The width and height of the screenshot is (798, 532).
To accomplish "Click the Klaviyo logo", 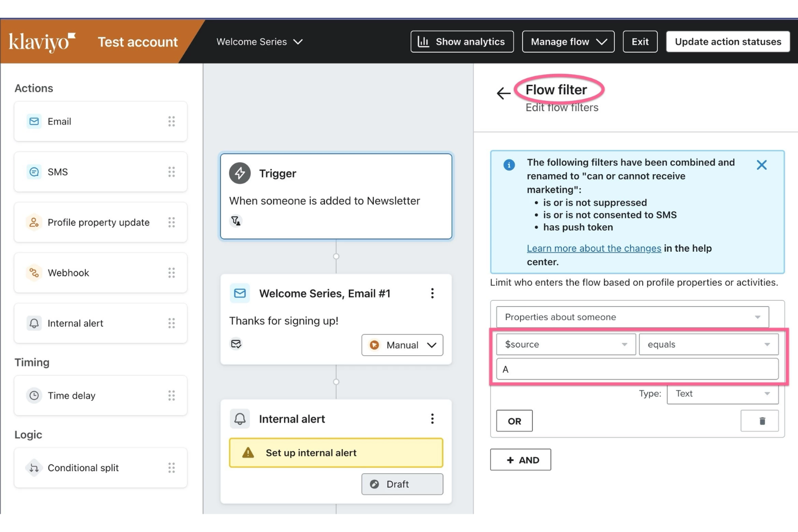I will 42,42.
